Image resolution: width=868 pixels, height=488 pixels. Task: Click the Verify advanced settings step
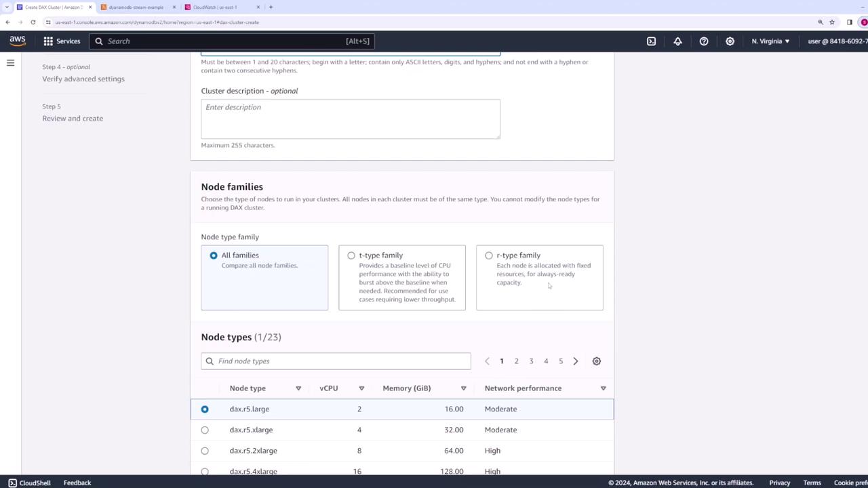tap(83, 79)
